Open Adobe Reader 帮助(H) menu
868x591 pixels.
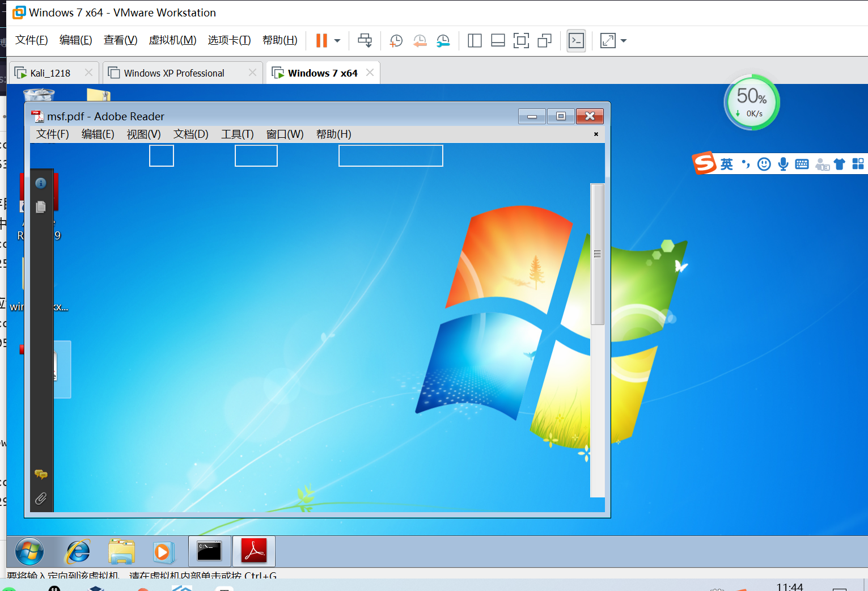tap(333, 134)
